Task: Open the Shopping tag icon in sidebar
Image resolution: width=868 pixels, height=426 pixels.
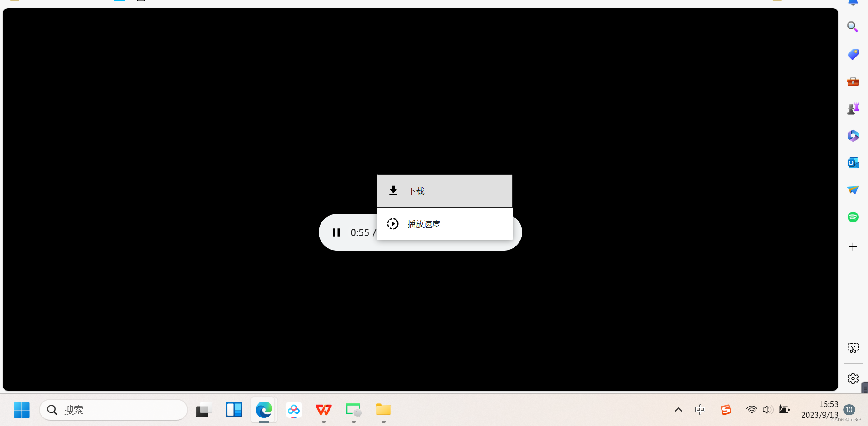Action: pyautogui.click(x=853, y=54)
